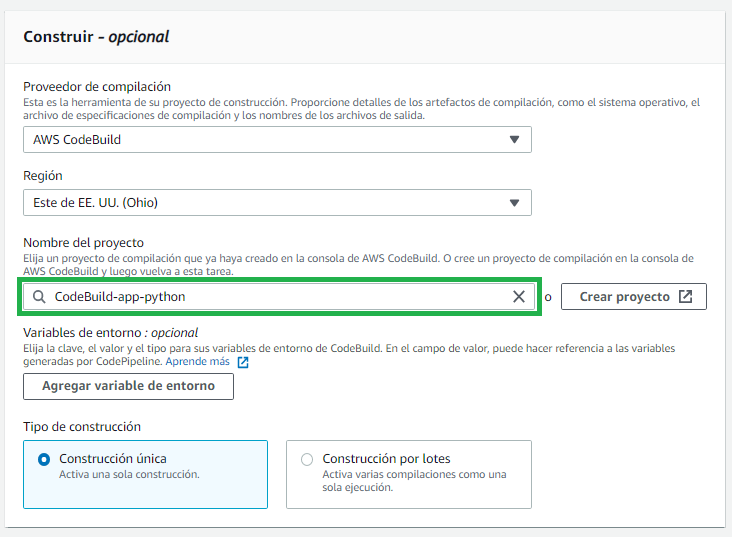732x537 pixels.
Task: Click the Construcción por lotes option card
Action: click(x=409, y=474)
